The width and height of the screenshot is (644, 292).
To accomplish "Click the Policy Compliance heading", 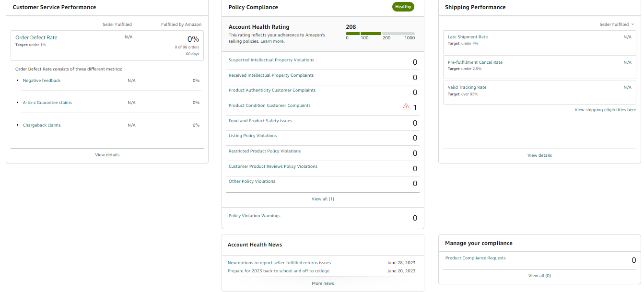I will (253, 7).
